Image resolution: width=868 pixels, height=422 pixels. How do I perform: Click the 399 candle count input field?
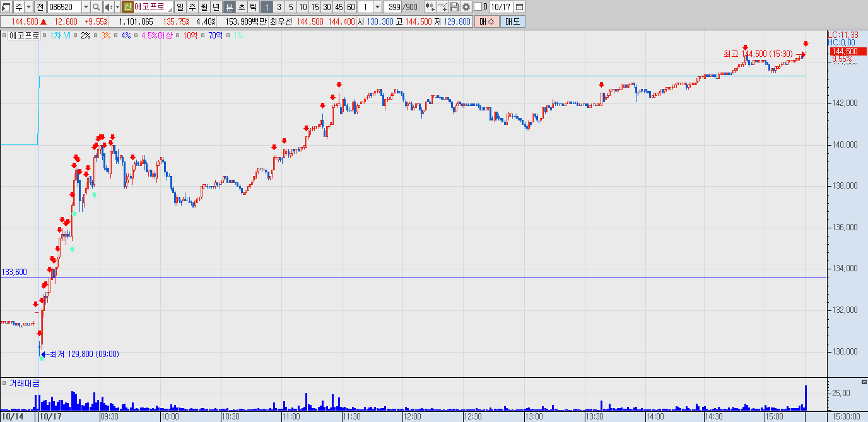394,7
